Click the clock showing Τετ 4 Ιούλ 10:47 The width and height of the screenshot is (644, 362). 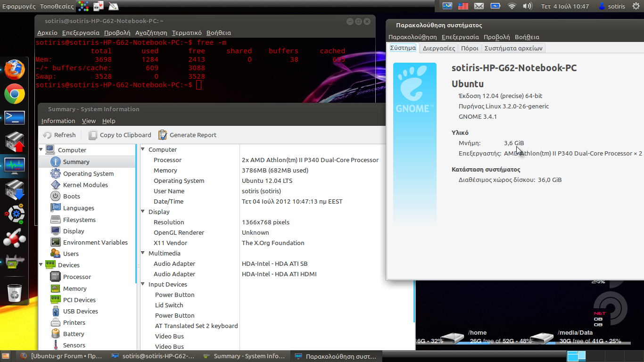(565, 6)
